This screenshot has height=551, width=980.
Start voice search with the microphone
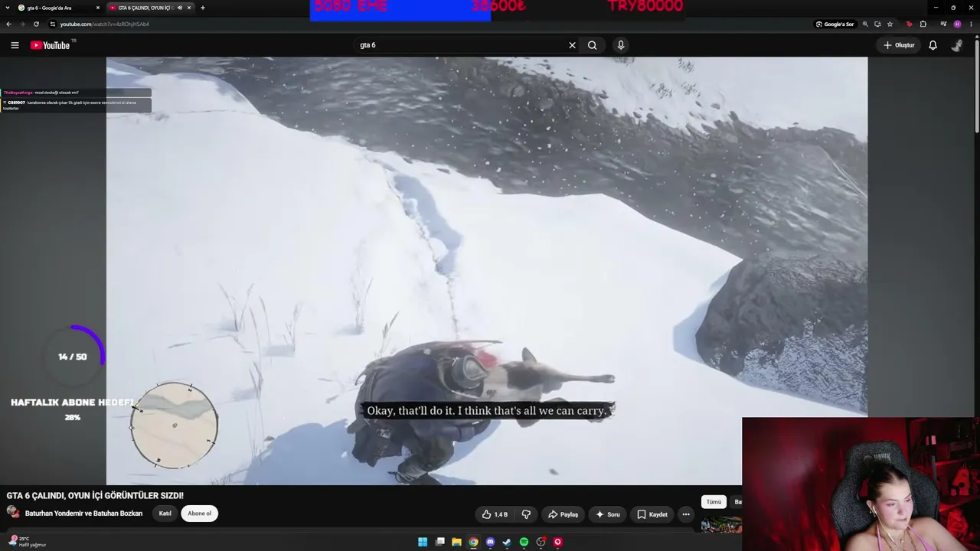[x=621, y=45]
